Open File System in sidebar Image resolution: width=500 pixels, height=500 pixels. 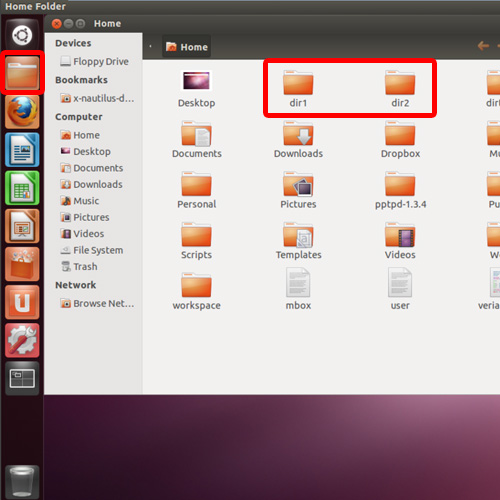(92, 250)
